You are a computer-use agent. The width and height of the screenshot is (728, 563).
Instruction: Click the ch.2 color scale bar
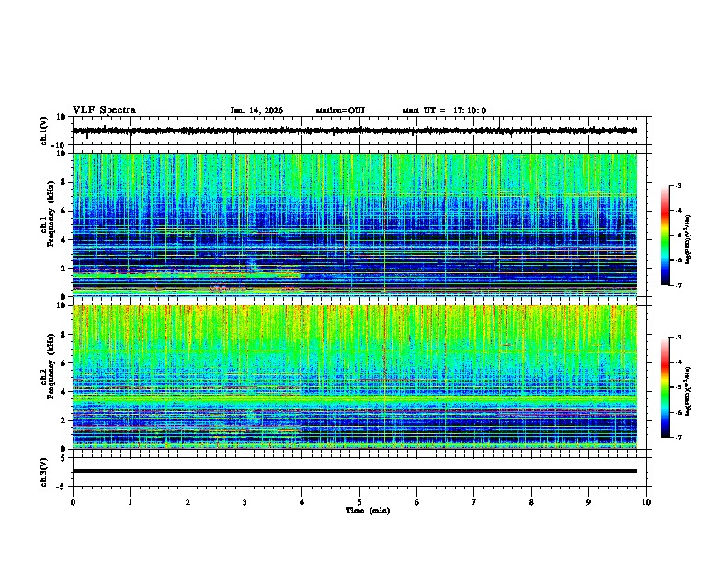click(665, 387)
